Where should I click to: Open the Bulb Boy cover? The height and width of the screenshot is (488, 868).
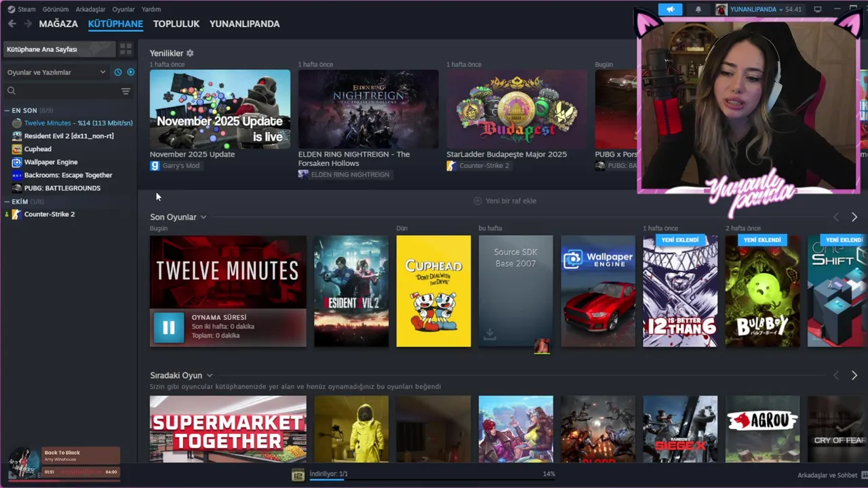762,291
